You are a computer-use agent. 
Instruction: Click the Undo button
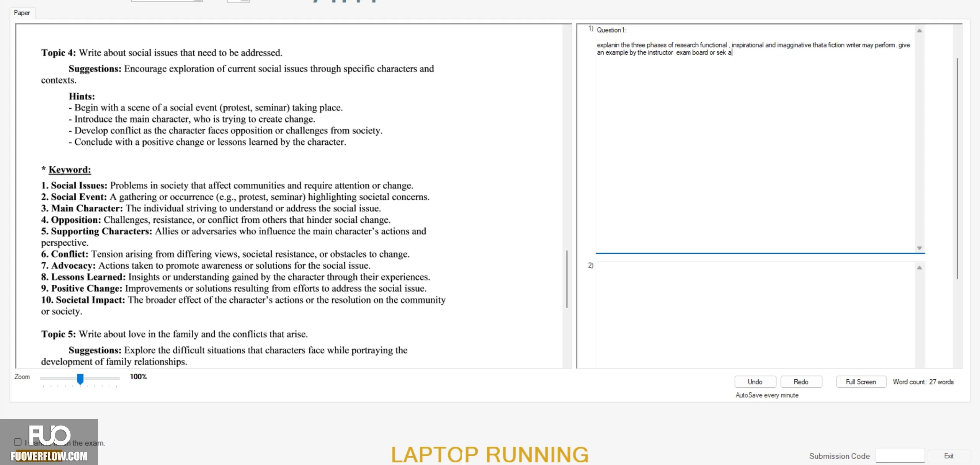(755, 382)
